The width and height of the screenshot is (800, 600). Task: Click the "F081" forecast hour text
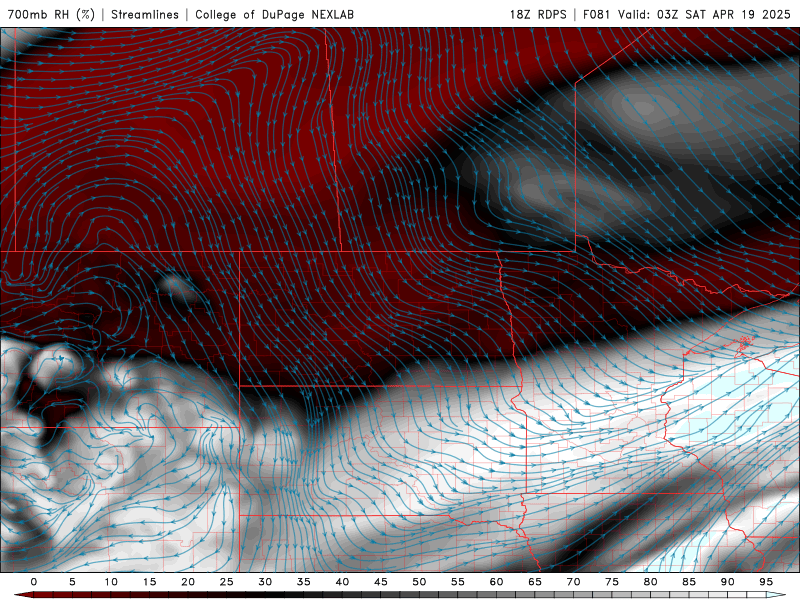pos(596,14)
